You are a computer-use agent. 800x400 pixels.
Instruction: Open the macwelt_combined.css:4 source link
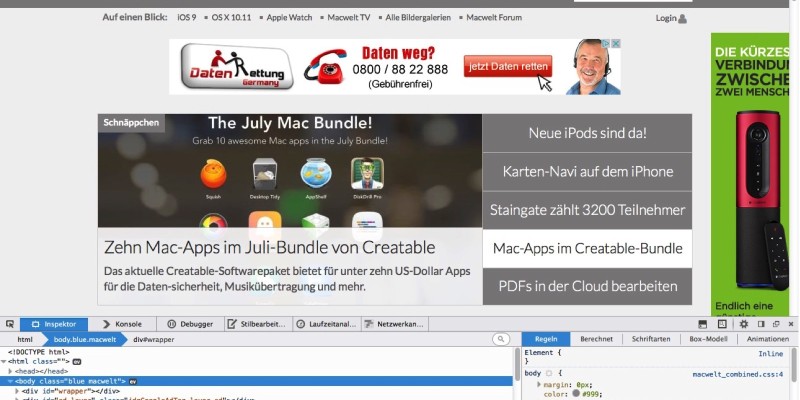[738, 374]
